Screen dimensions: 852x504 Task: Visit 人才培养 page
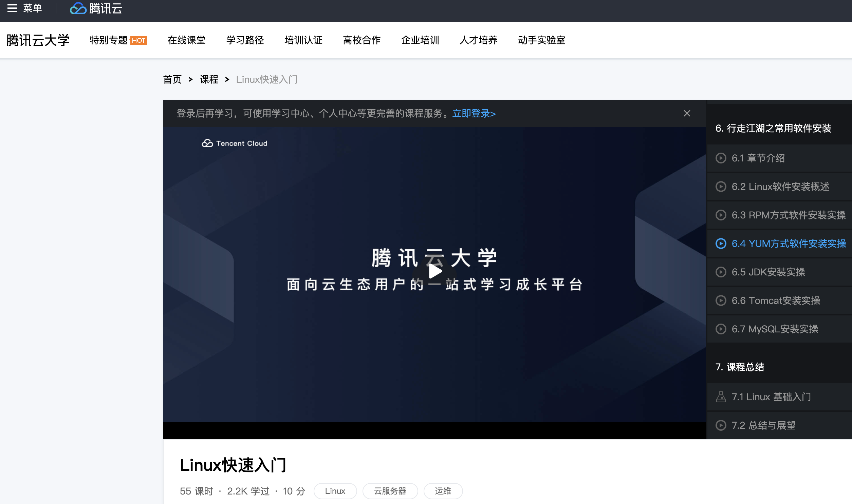(x=479, y=40)
